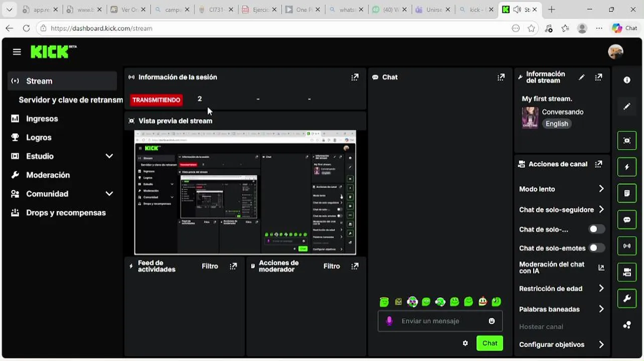Click the green Chat send button

(490, 343)
